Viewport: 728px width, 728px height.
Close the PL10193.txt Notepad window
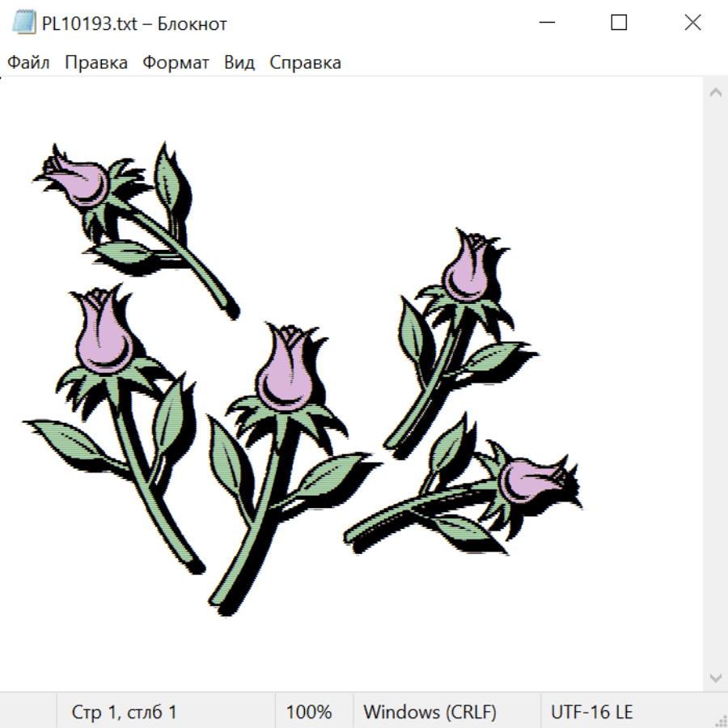pos(692,23)
